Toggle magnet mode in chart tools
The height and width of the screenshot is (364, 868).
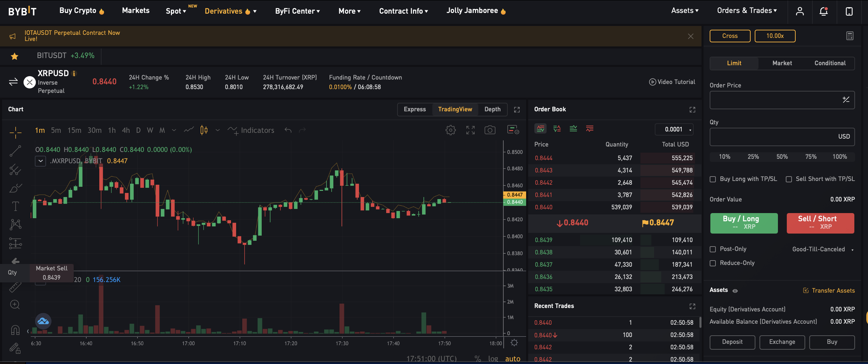click(x=15, y=330)
